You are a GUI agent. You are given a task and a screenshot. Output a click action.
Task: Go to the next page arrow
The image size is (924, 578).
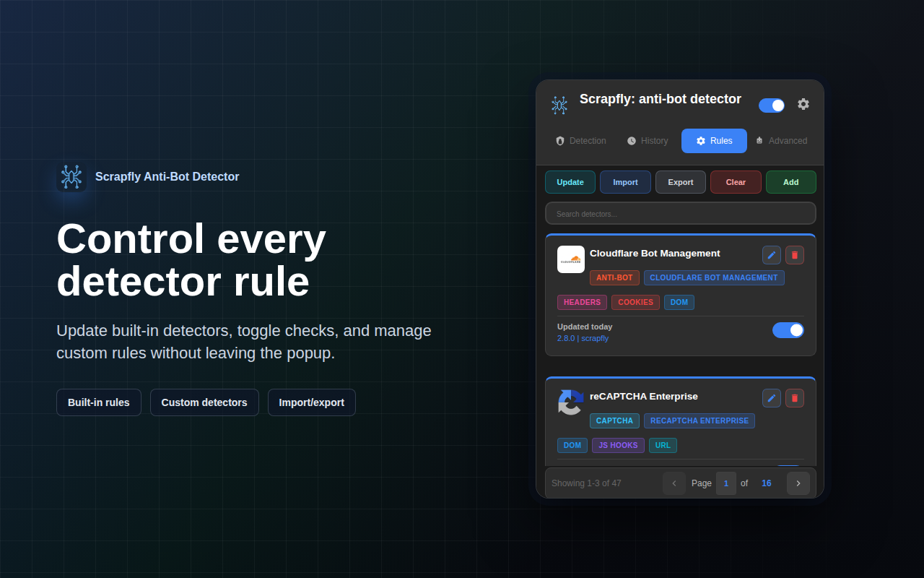pos(798,483)
